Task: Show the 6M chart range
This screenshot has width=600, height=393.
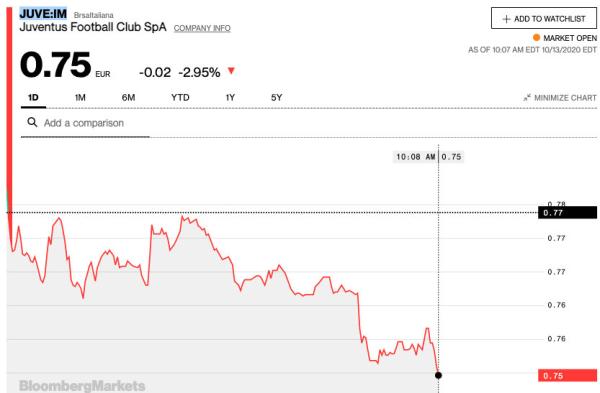Action: [x=128, y=98]
